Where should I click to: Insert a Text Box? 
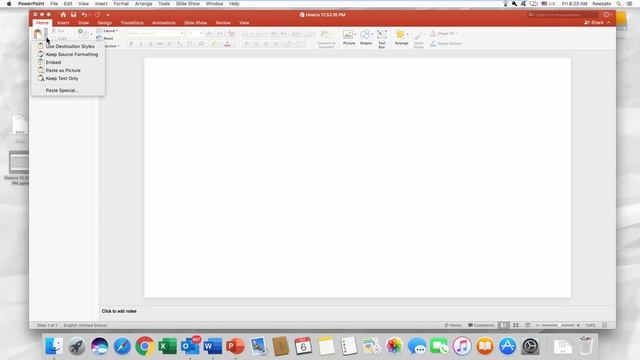pos(382,38)
